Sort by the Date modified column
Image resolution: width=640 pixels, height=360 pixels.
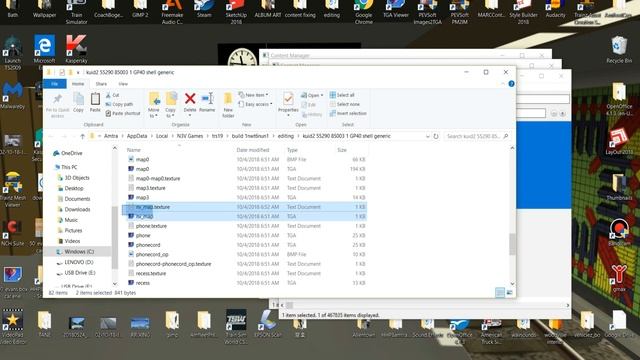(253, 150)
